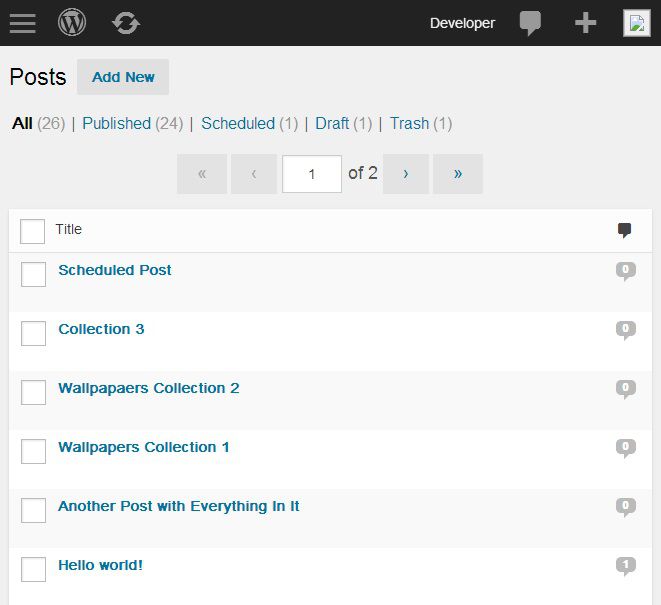Select Wallpapers Collection 1 checkbox
The width and height of the screenshot is (661, 605).
point(33,451)
